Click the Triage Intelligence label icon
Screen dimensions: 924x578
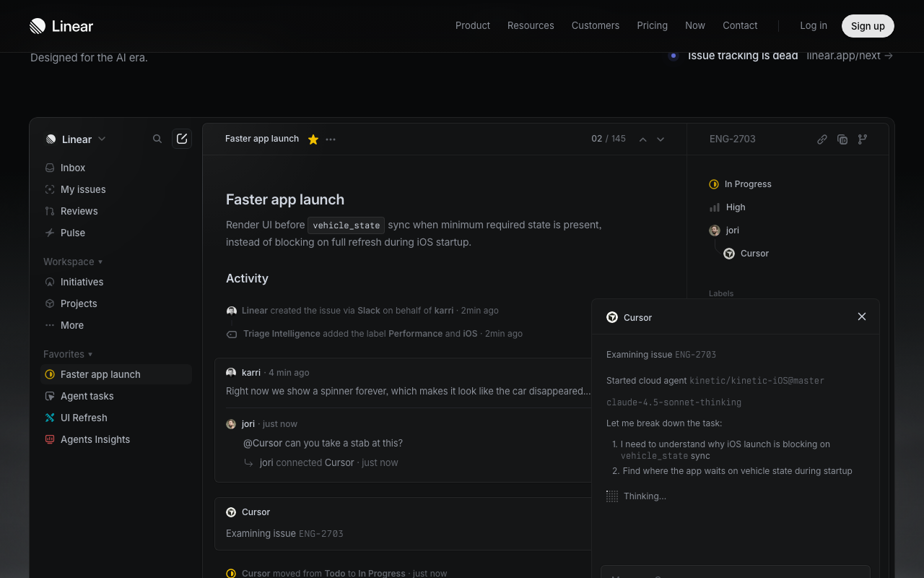(232, 334)
